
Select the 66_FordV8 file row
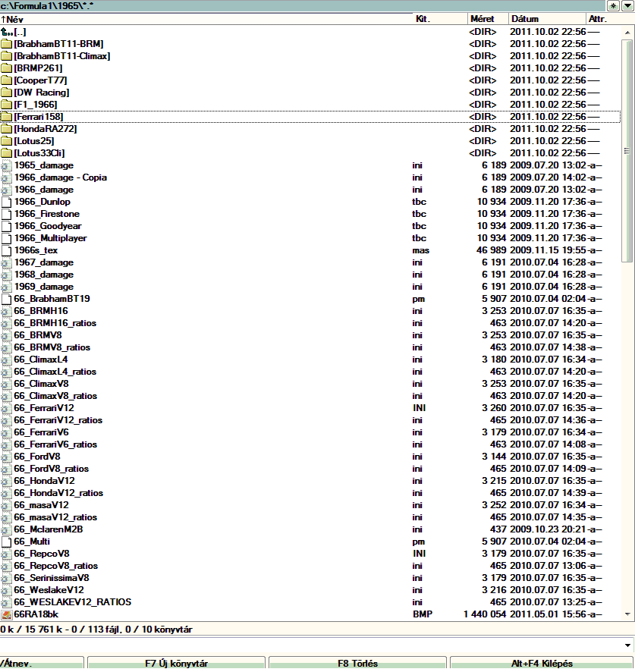[310, 457]
